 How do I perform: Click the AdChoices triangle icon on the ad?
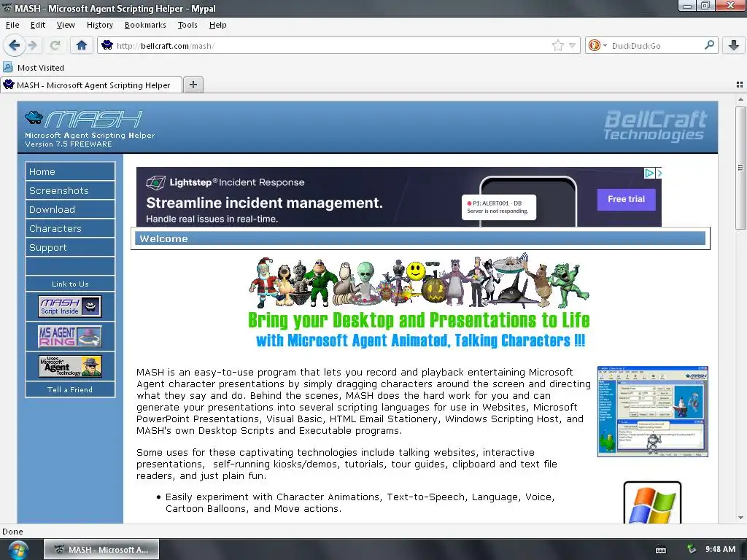(x=649, y=173)
